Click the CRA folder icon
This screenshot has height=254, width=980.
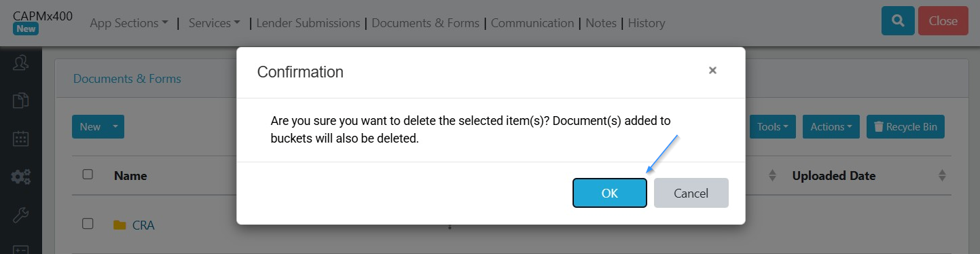pyautogui.click(x=120, y=225)
